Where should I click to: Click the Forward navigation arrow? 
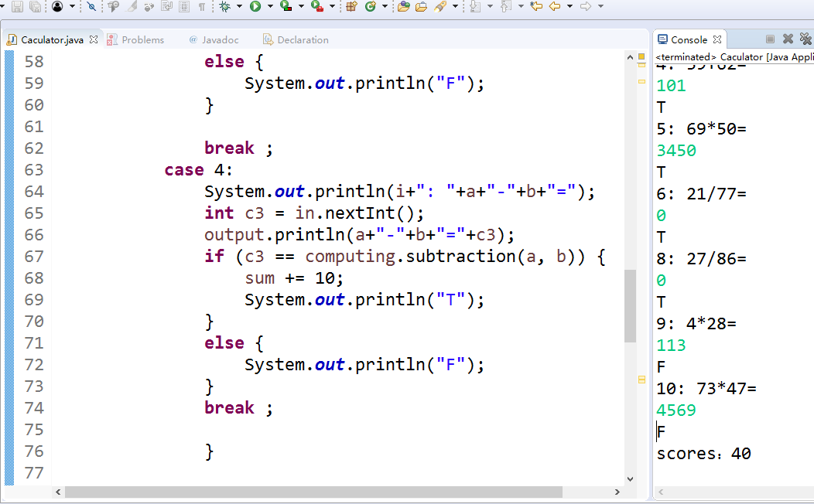586,6
